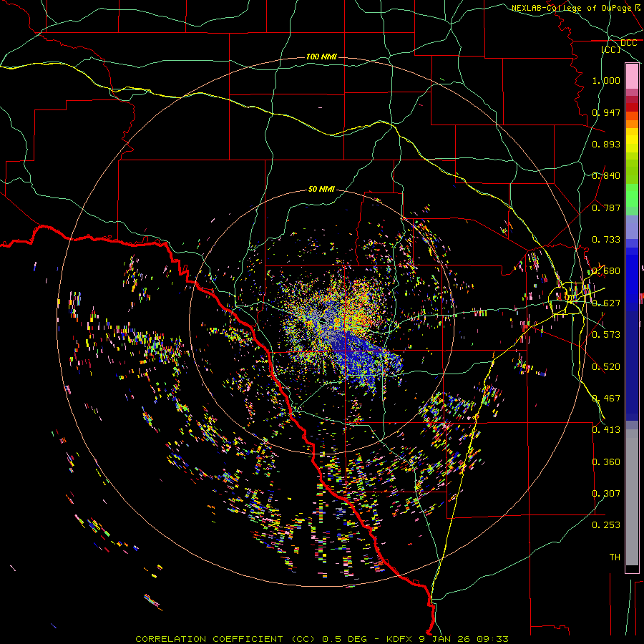Click the "DCC" legend heading
644x644 pixels.
pyautogui.click(x=628, y=43)
